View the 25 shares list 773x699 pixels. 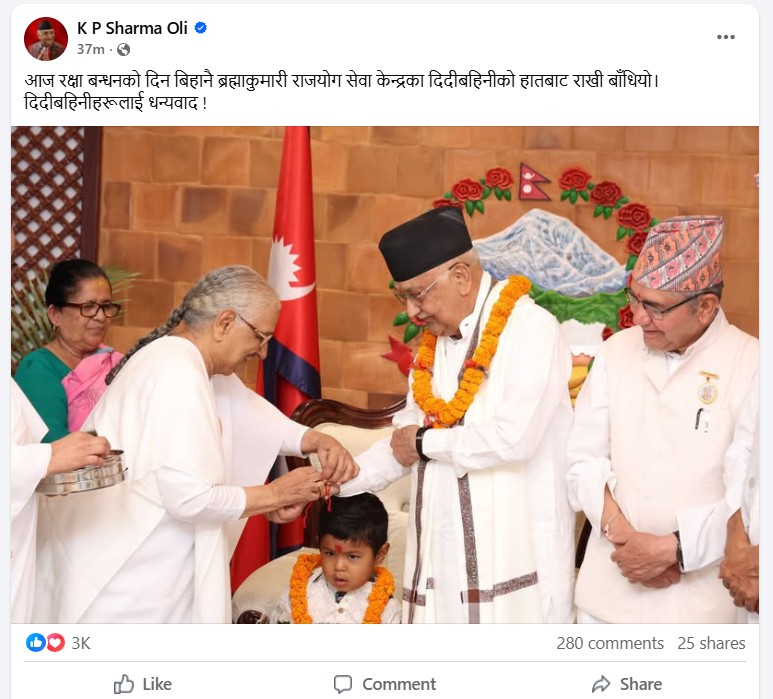click(711, 643)
